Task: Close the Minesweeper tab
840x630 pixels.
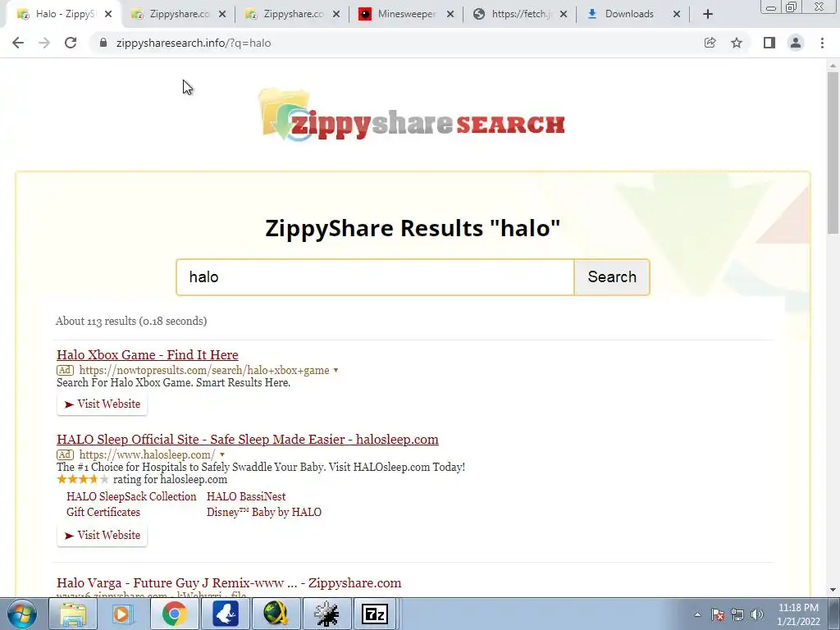Action: tap(450, 15)
